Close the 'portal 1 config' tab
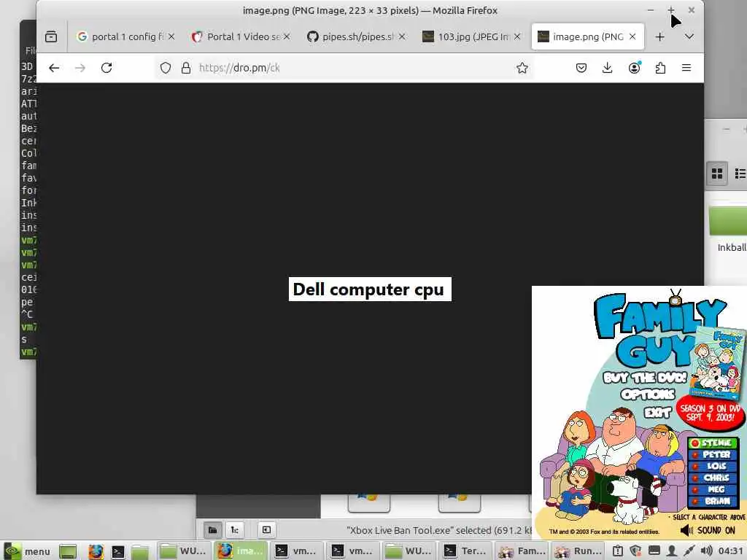Screen dimensions: 747x560 [x=171, y=36]
